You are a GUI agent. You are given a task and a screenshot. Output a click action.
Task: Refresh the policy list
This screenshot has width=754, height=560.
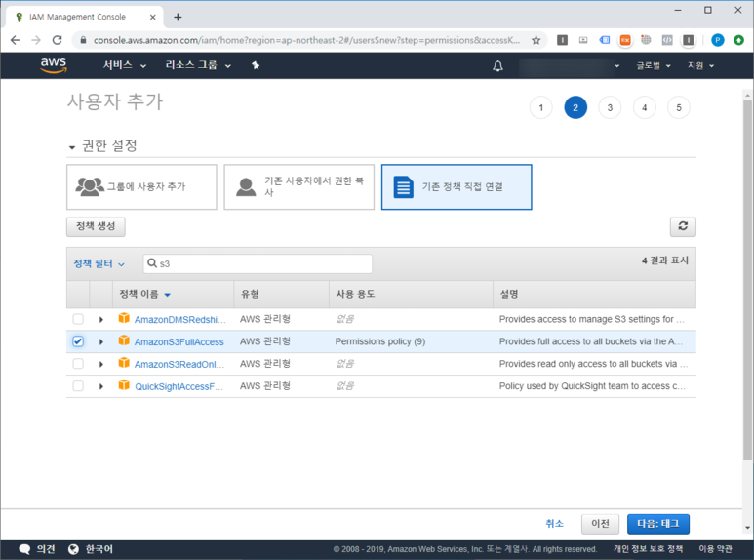(683, 226)
